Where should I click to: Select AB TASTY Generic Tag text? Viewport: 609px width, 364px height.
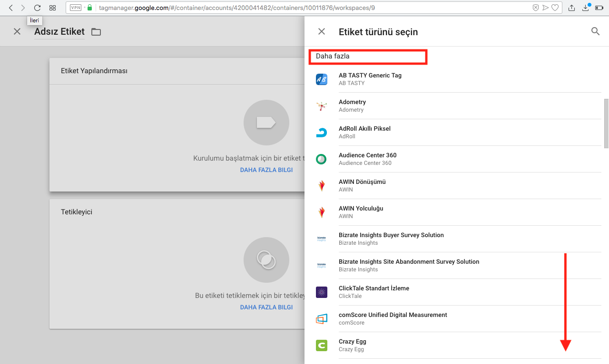coord(370,76)
